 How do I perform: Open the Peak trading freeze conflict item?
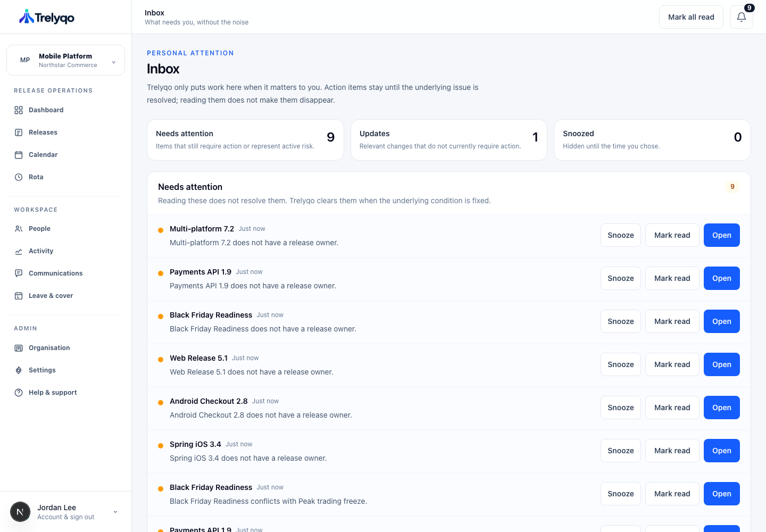point(722,494)
